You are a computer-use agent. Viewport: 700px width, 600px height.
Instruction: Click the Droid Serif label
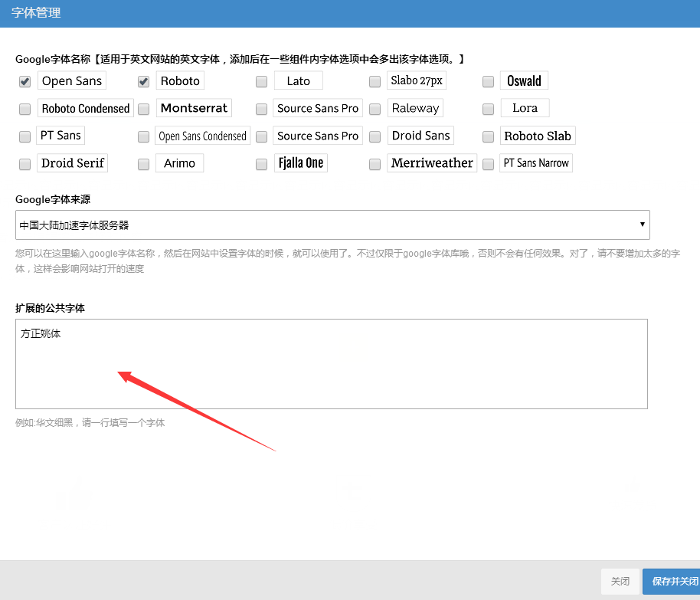(x=72, y=163)
